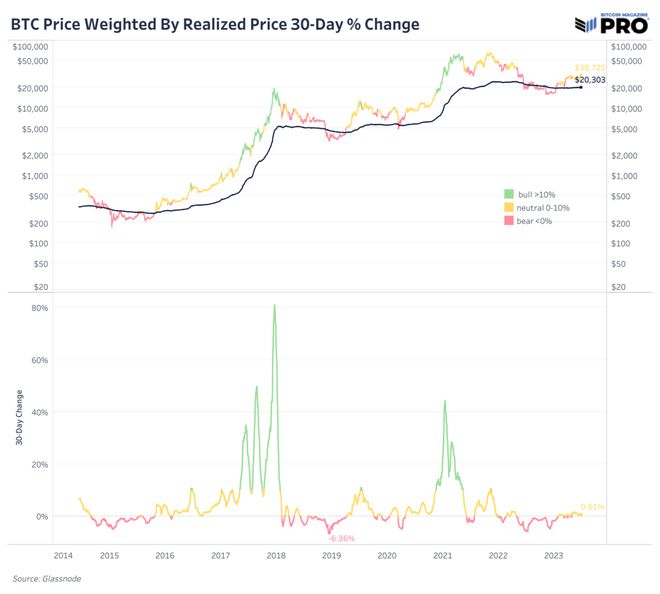Click the 2021 x-axis year label
Image resolution: width=660 pixels, height=594 pixels.
coord(442,555)
